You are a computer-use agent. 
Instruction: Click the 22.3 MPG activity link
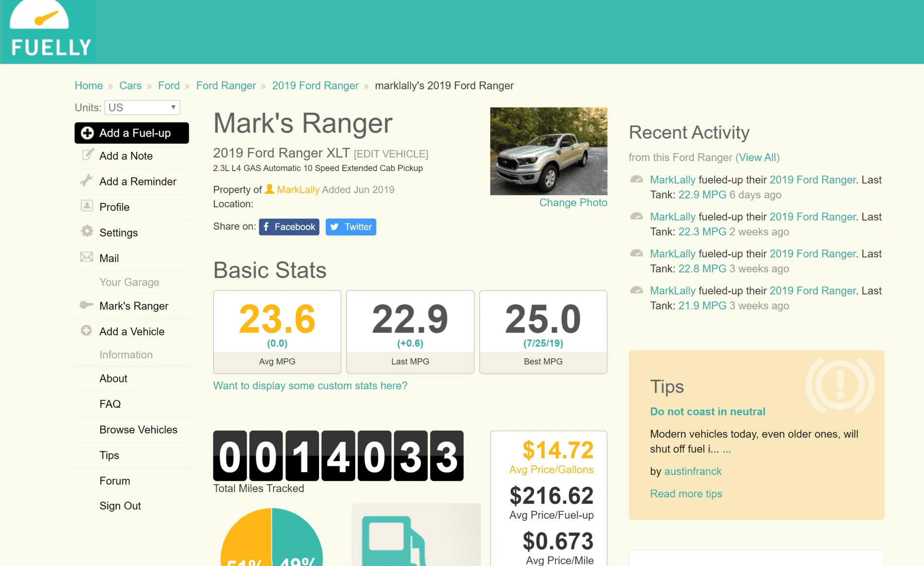[702, 232]
